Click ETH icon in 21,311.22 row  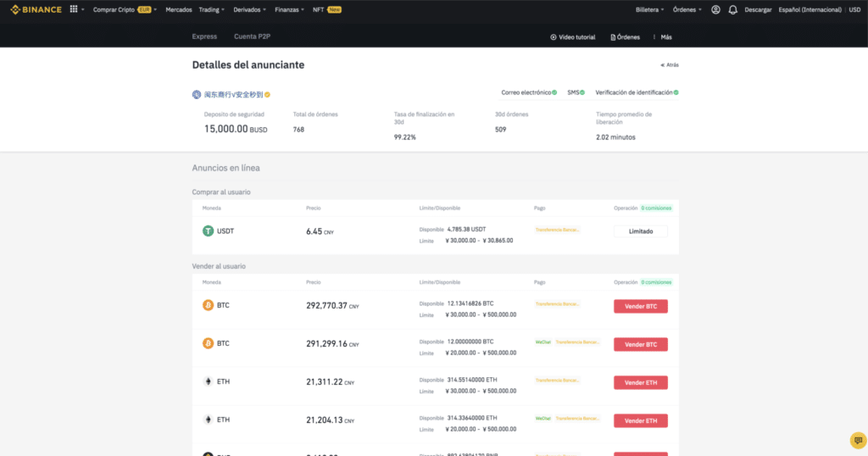pos(209,382)
